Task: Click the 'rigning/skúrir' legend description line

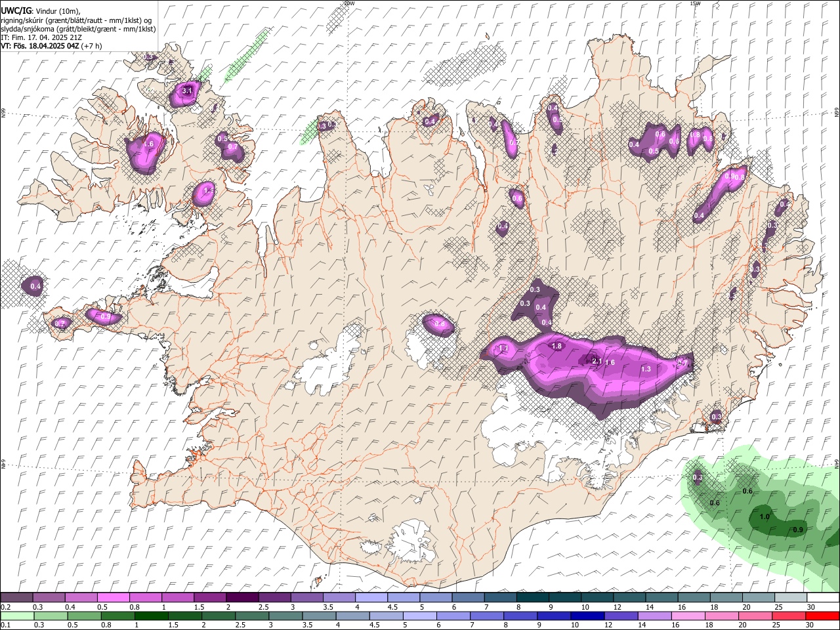Action: (77, 20)
